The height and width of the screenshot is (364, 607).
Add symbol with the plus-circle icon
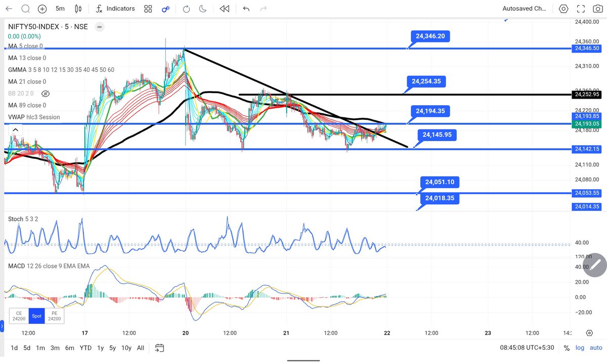[x=42, y=9]
